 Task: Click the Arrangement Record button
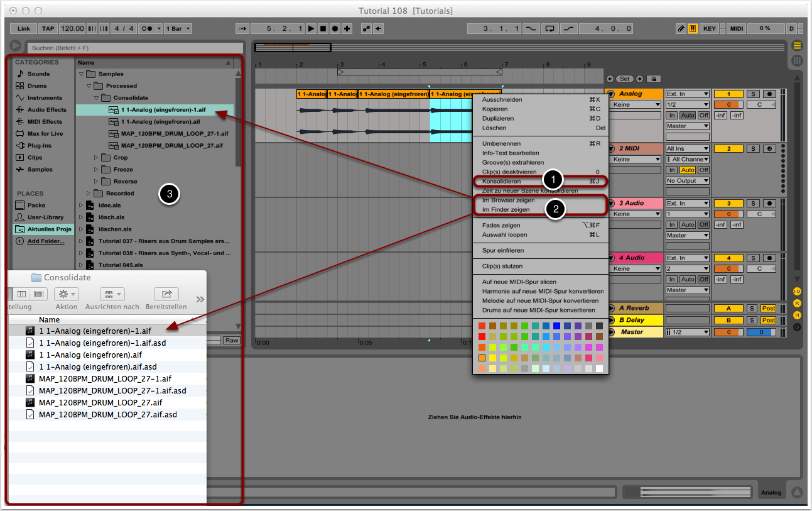tap(335, 29)
